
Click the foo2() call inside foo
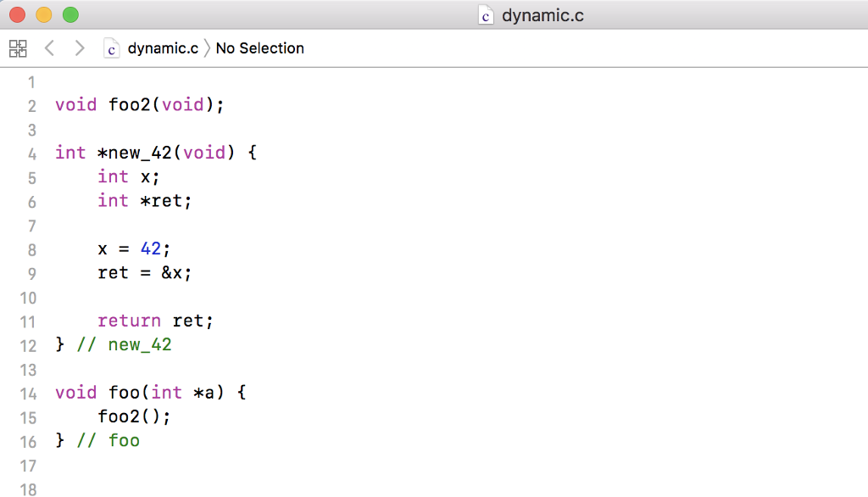(134, 416)
